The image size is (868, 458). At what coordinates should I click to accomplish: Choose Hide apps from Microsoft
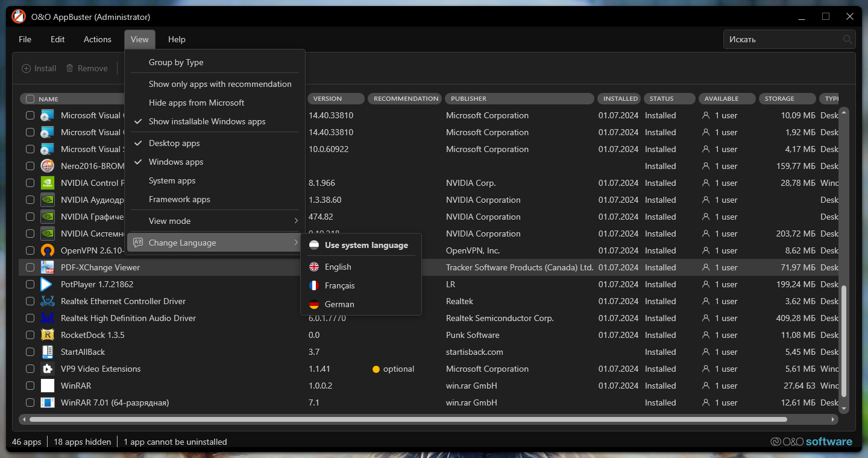click(x=197, y=103)
